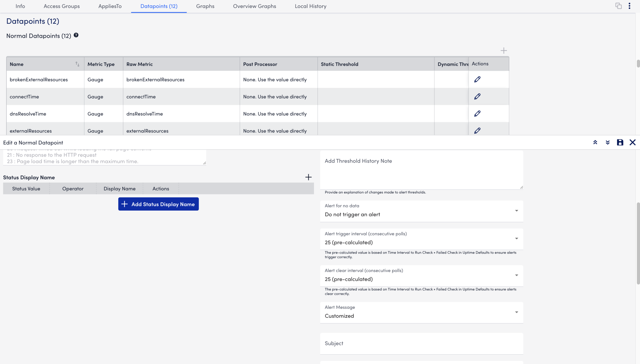Go to the Overview Graphs tab
The height and width of the screenshot is (364, 640).
click(x=254, y=6)
